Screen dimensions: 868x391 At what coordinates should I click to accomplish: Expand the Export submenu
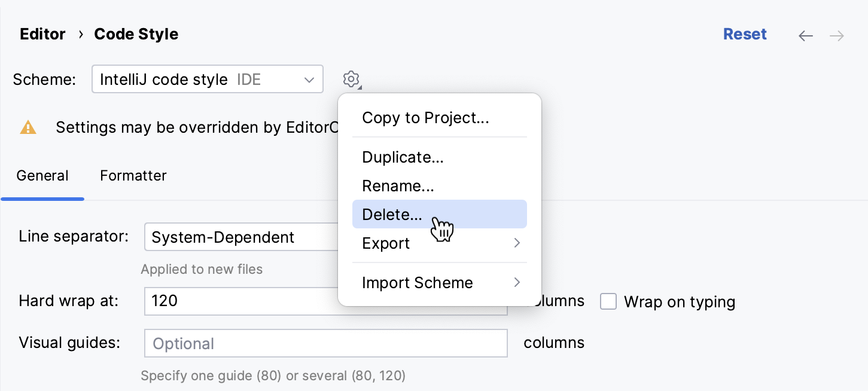[386, 243]
